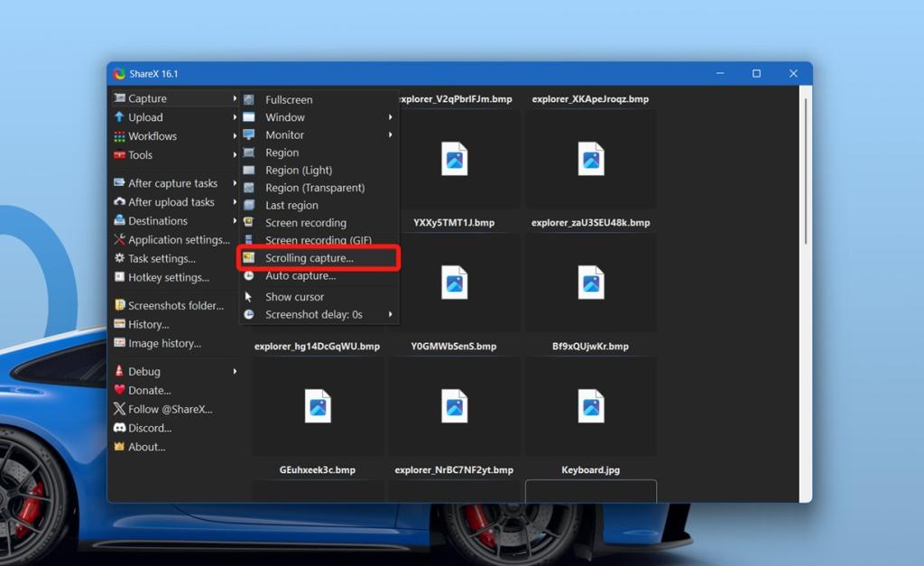Expand the Window capture submenu
This screenshot has width=924, height=566.
[x=390, y=116]
